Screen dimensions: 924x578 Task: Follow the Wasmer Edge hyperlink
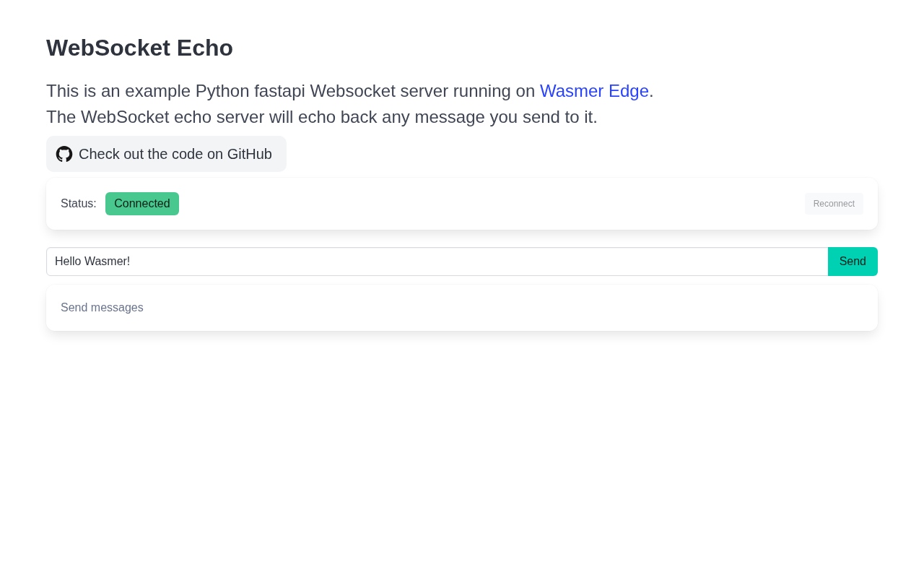pos(593,91)
